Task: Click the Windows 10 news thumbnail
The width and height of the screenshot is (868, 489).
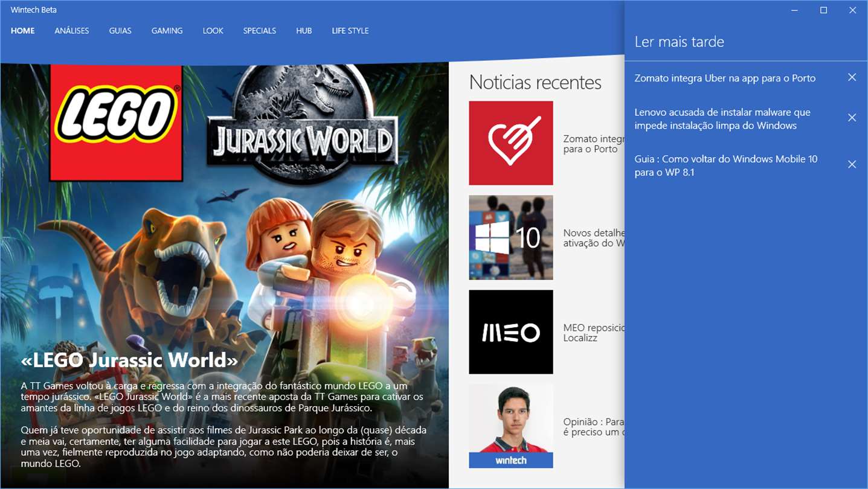Action: pyautogui.click(x=511, y=237)
